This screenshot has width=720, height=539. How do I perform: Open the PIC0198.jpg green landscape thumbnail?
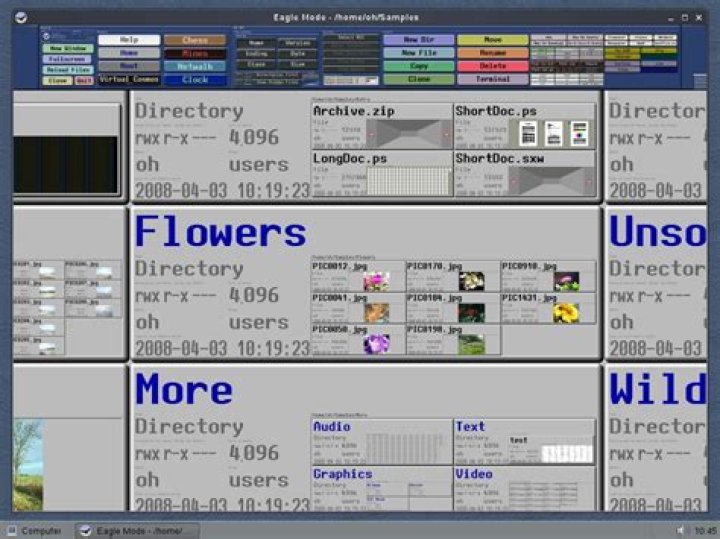472,344
